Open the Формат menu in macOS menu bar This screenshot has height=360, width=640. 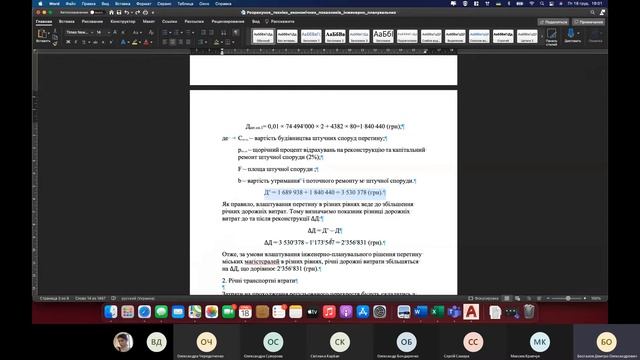tap(144, 4)
